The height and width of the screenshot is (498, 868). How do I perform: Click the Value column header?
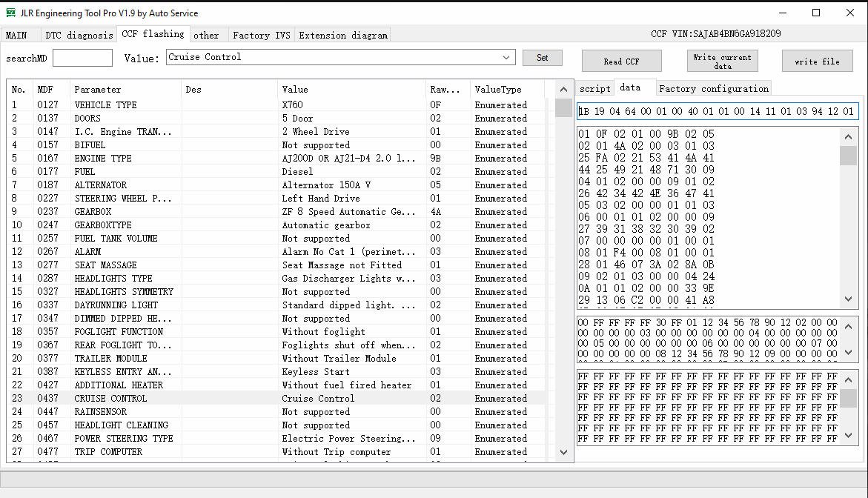[351, 89]
